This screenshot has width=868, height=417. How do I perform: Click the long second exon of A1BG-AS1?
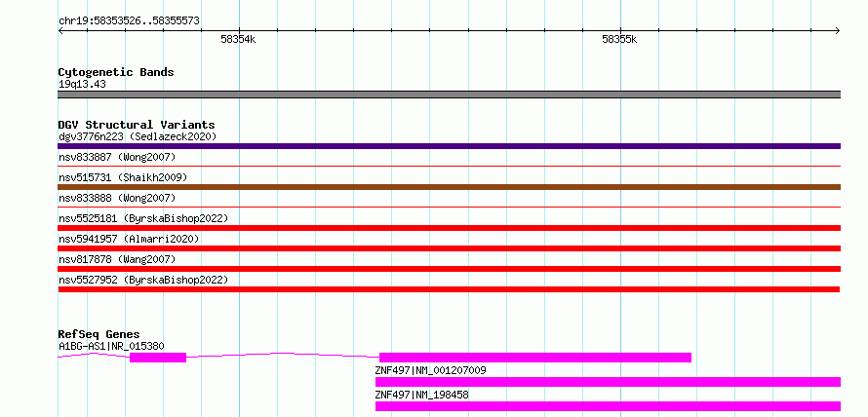click(x=535, y=358)
